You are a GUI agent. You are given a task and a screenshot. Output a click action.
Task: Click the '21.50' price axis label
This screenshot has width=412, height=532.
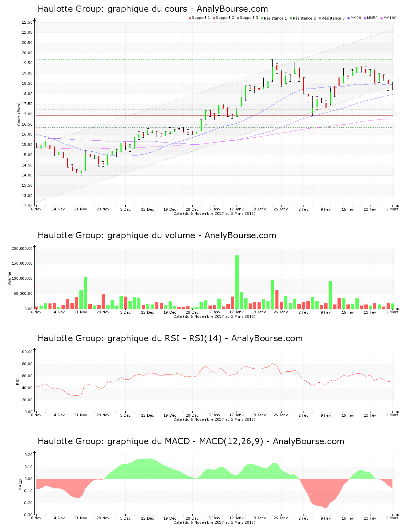tap(27, 23)
